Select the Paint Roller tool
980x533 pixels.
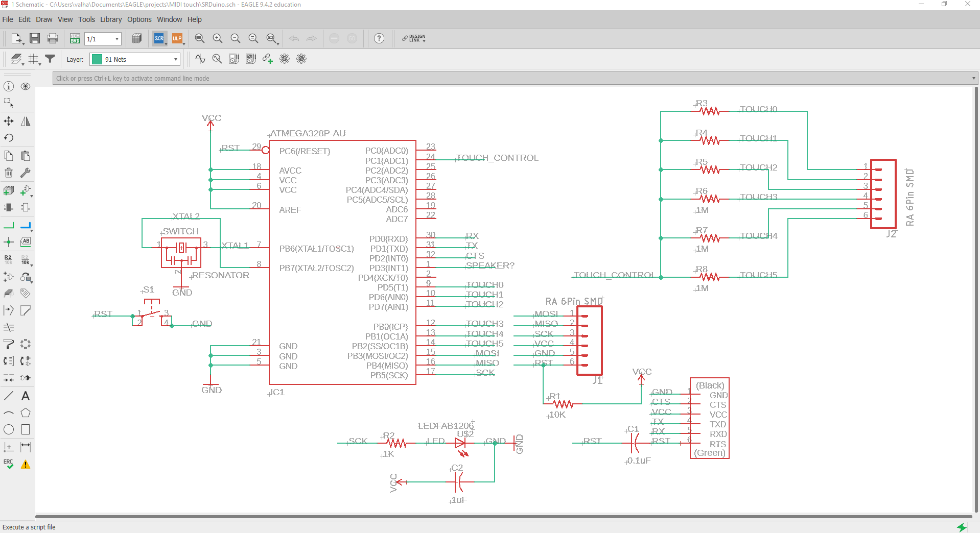(x=9, y=344)
